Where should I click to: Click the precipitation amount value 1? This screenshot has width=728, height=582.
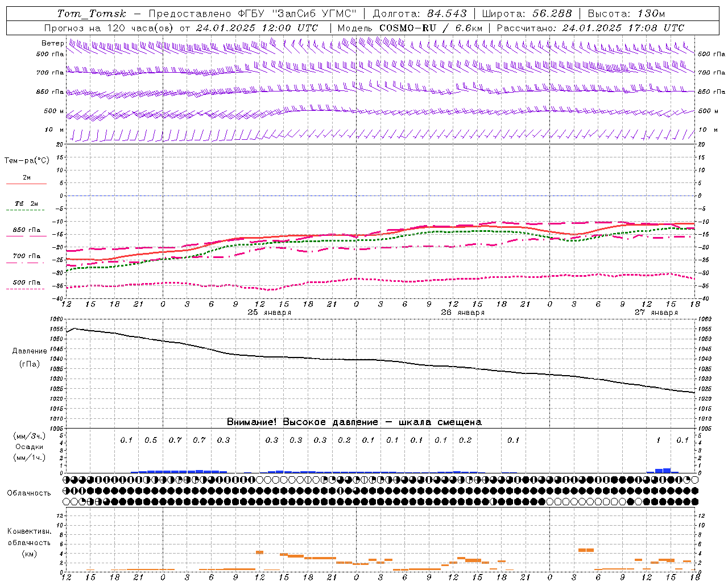point(658,440)
